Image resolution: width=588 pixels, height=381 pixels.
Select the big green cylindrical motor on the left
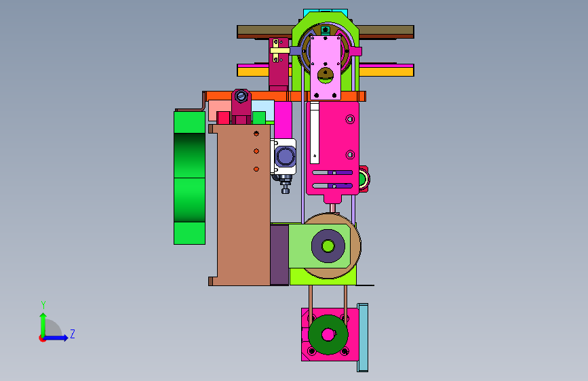189,178
